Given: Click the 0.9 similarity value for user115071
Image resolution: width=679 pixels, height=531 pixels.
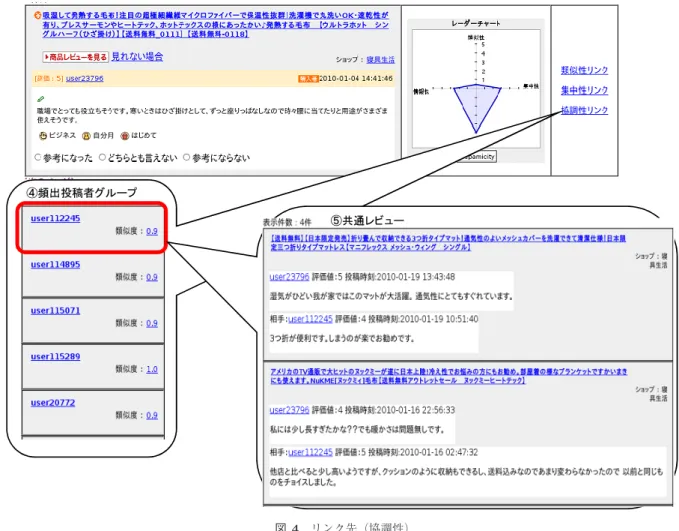Looking at the screenshot, I should [x=152, y=324].
